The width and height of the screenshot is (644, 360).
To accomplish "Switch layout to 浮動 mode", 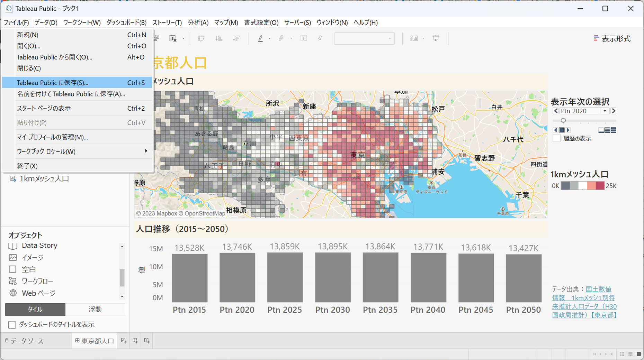I will point(95,310).
